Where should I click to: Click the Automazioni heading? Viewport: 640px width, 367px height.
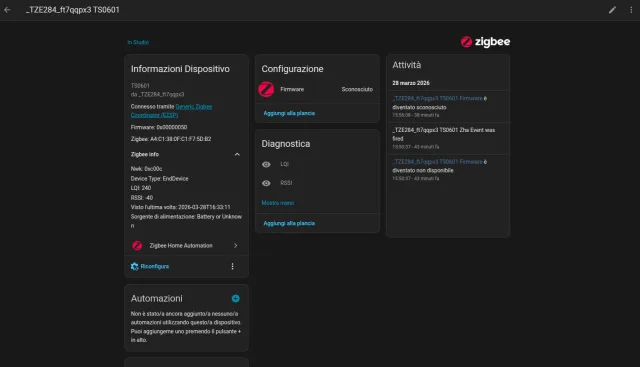(157, 298)
